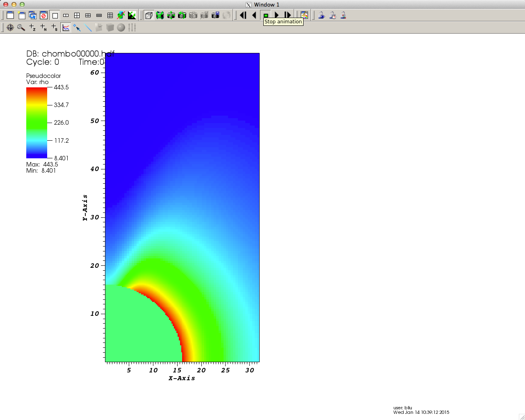Screen dimensions: 525x420
Task: Switch to the 2x3 window layout
Action: [88, 15]
